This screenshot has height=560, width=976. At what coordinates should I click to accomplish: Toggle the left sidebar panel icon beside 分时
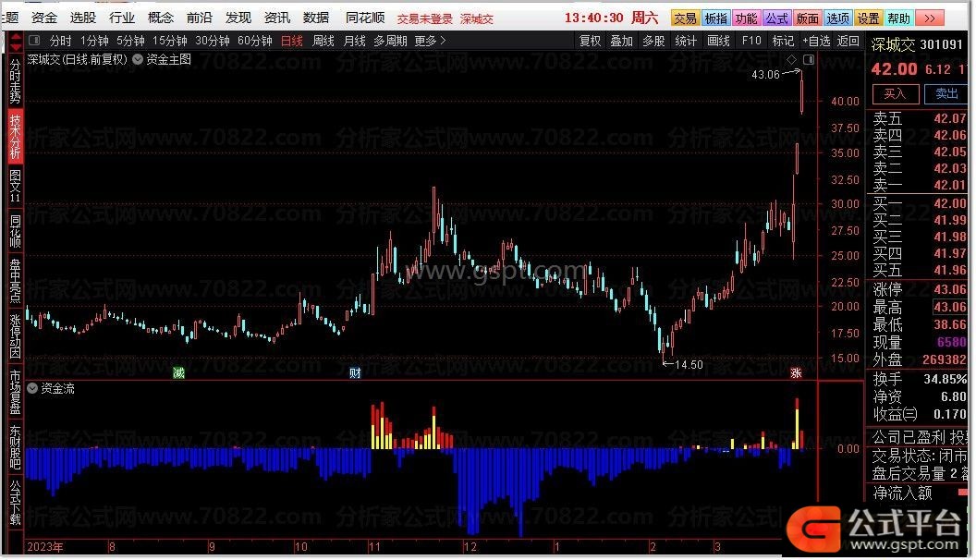[35, 41]
